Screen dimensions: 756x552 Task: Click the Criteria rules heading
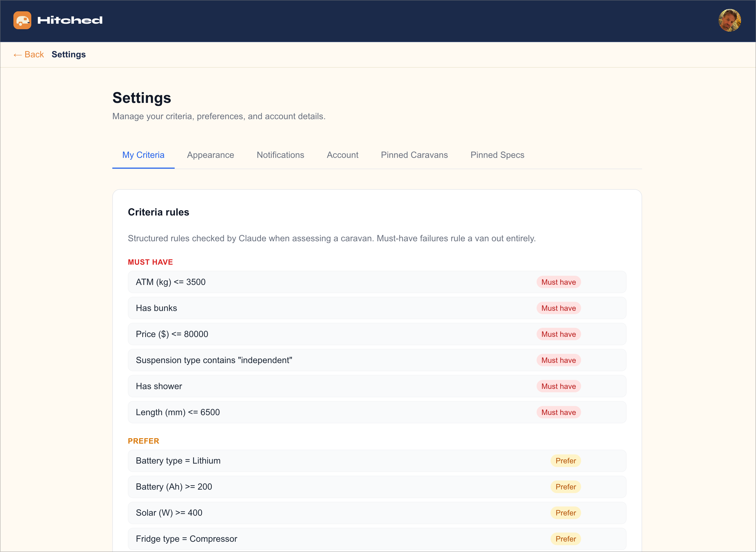click(x=158, y=212)
